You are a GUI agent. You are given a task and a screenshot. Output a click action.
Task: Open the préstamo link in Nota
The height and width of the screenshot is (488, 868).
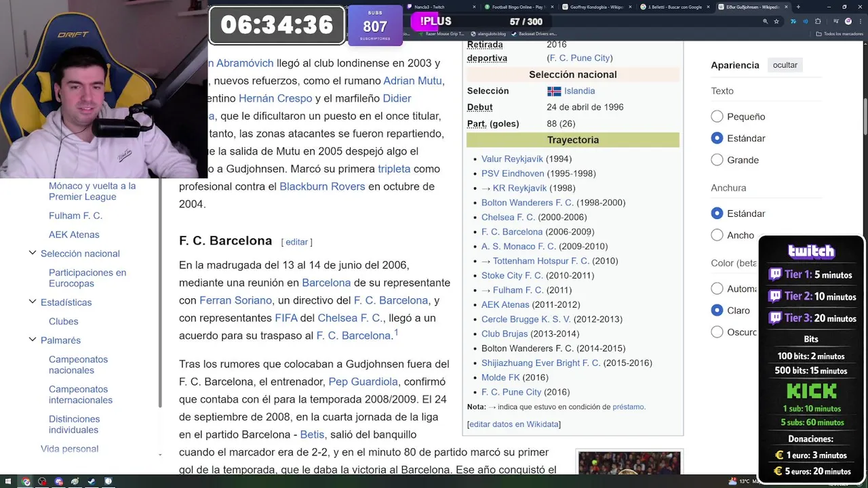tap(628, 407)
